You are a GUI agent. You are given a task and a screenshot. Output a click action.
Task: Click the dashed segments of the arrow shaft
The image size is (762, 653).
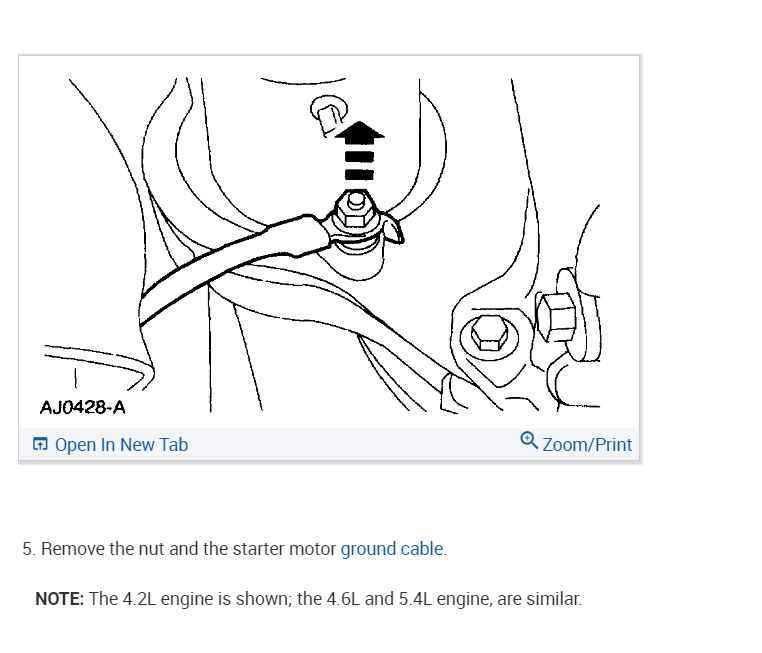(359, 166)
